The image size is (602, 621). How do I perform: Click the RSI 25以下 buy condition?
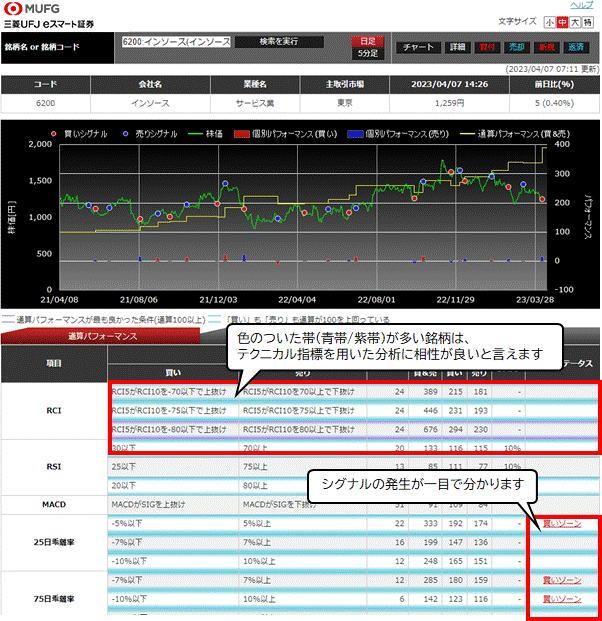coord(124,467)
